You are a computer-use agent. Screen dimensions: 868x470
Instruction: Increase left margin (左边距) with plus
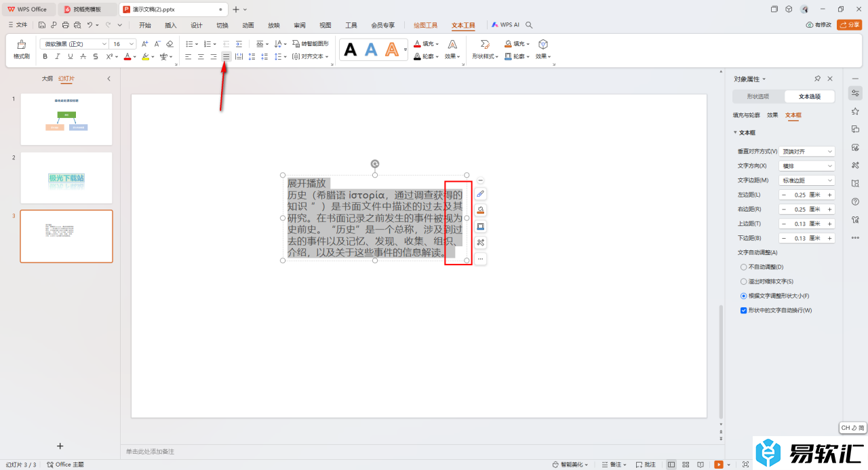pyautogui.click(x=830, y=195)
